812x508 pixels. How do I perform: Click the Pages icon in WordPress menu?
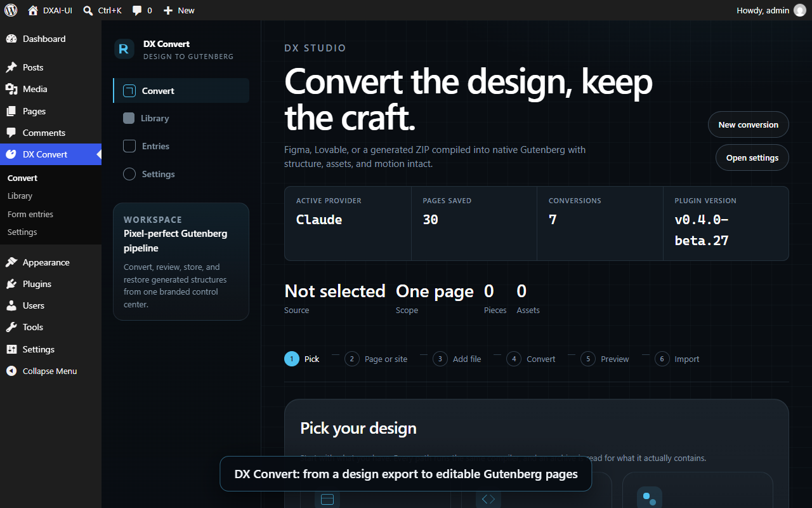coord(11,111)
